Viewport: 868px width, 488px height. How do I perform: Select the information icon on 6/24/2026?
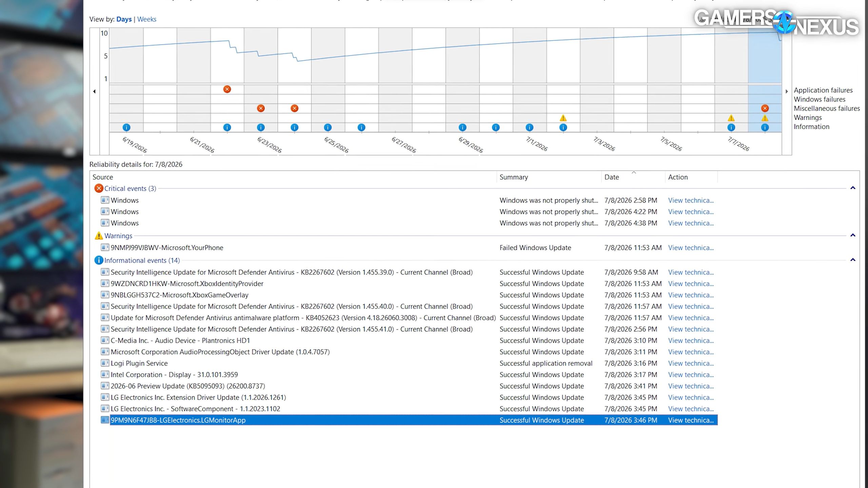294,127
